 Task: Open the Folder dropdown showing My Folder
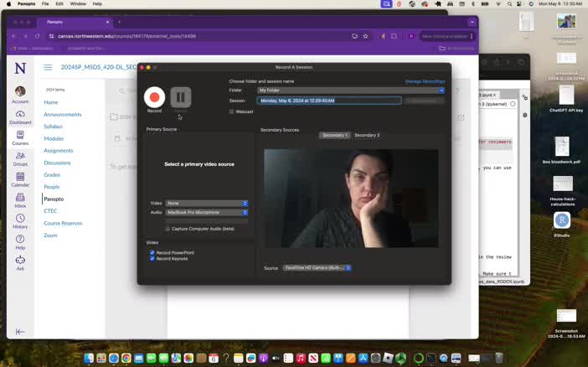pos(351,90)
